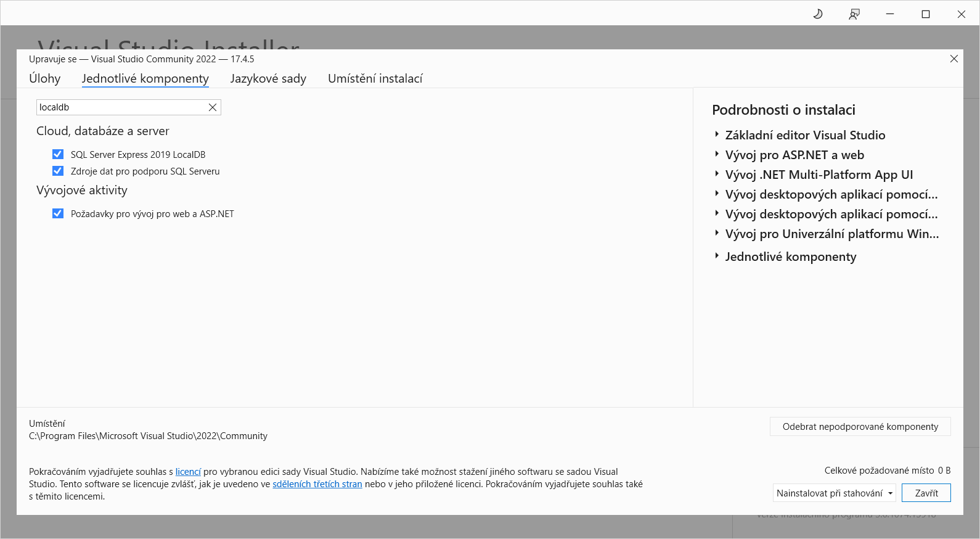Screen dimensions: 980x539
Task: Switch to the Úlohy tab
Action: pyautogui.click(x=45, y=78)
